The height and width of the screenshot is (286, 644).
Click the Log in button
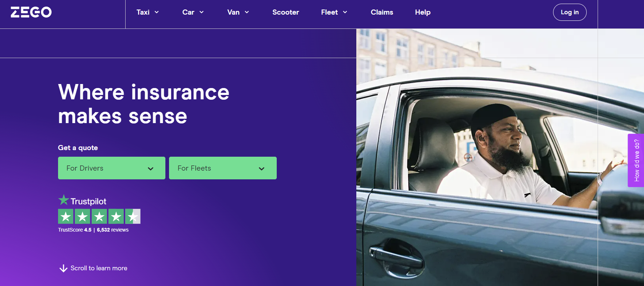pos(570,12)
